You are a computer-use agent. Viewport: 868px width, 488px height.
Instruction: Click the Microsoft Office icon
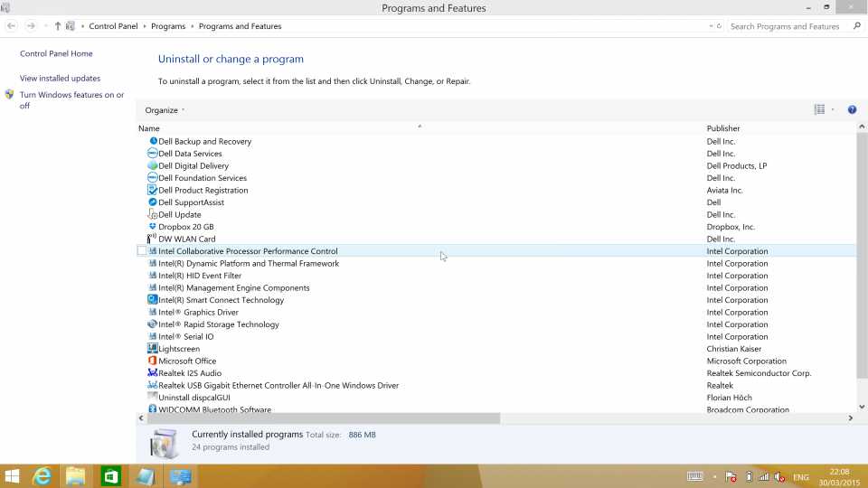click(x=153, y=361)
